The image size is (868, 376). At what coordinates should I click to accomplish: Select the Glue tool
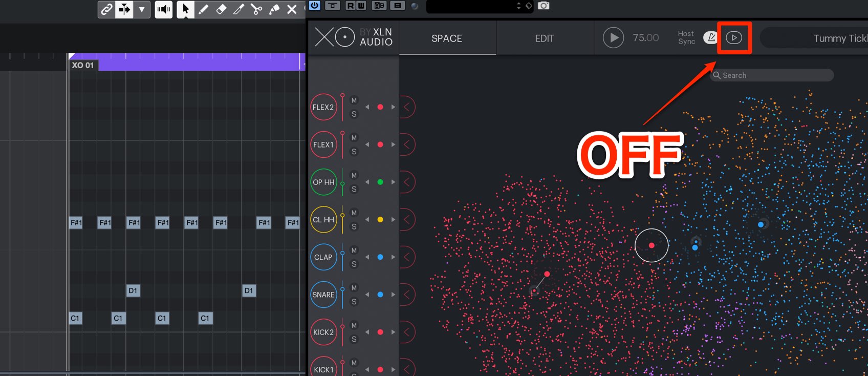pos(274,9)
